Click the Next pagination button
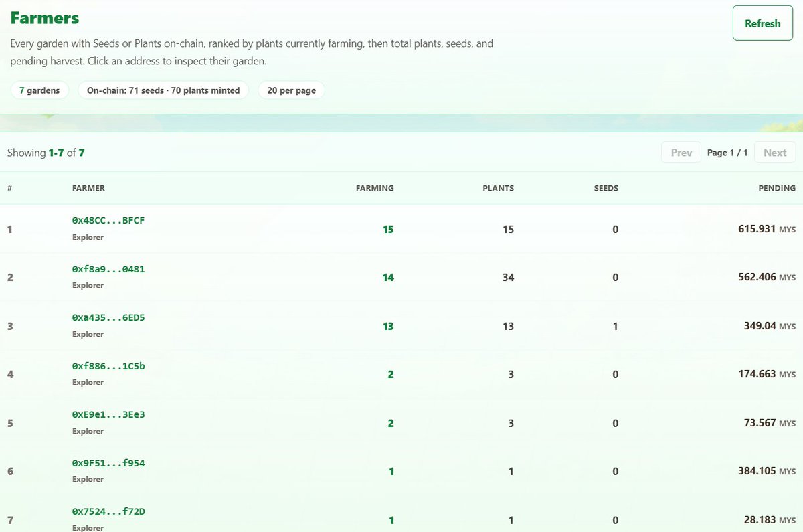 coord(775,153)
